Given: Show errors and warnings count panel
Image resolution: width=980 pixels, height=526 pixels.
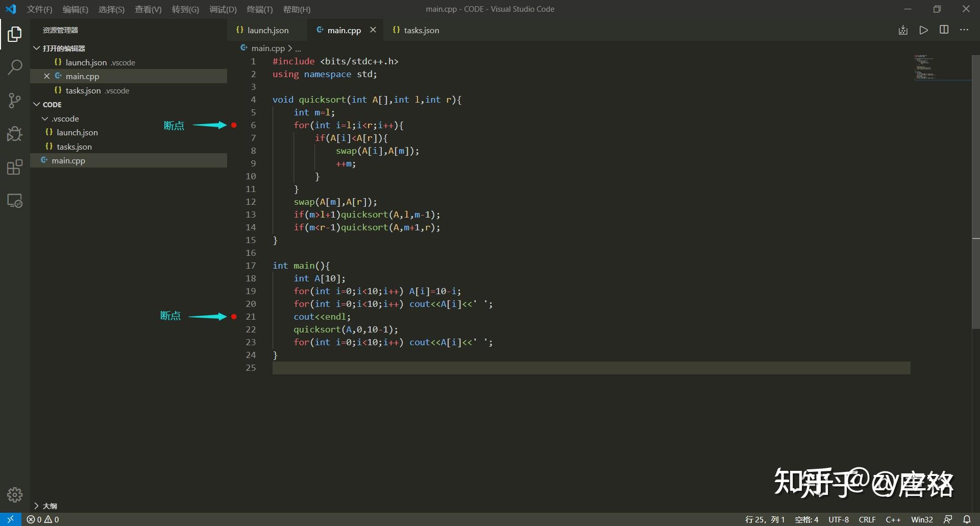Looking at the screenshot, I should [43, 519].
